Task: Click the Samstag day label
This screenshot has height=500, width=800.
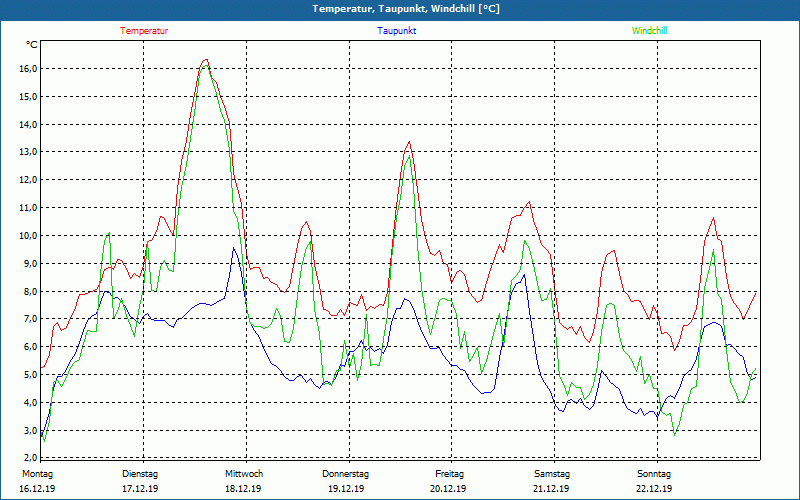Action: 552,474
